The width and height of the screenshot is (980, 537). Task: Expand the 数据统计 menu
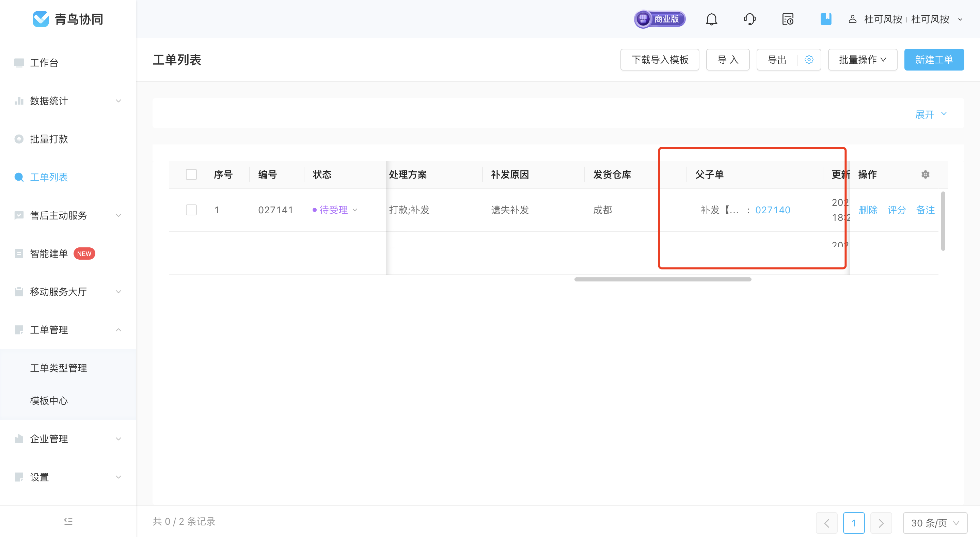click(118, 101)
